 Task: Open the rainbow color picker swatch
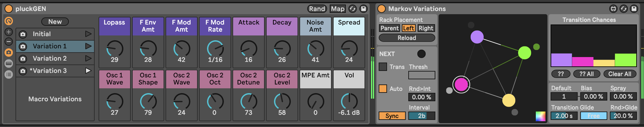click(x=541, y=116)
